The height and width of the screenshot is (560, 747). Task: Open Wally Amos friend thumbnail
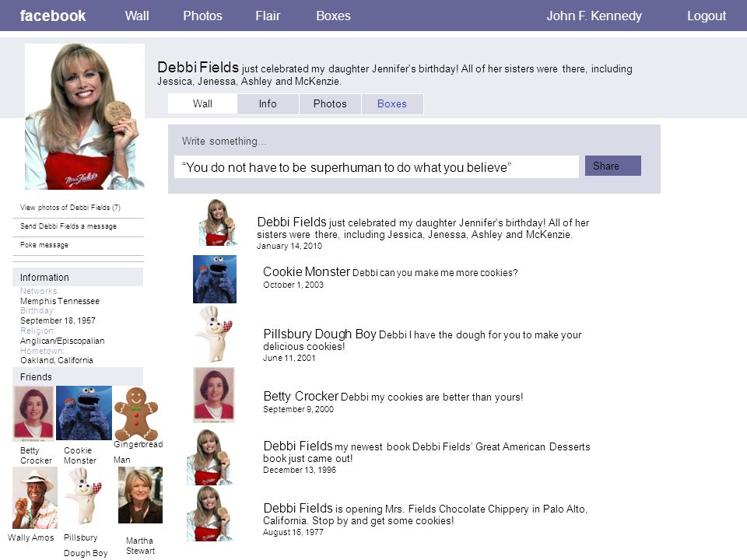coord(35,498)
